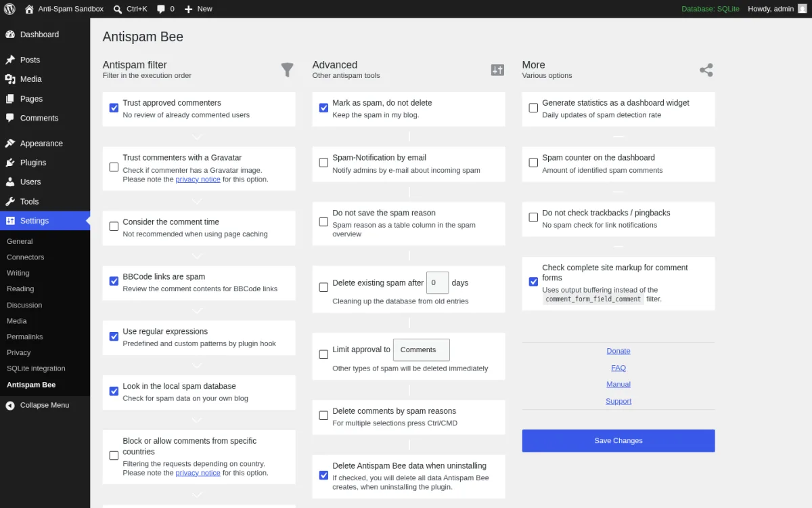812x508 pixels.
Task: Click the Settings sliders icon
Action: click(10, 221)
